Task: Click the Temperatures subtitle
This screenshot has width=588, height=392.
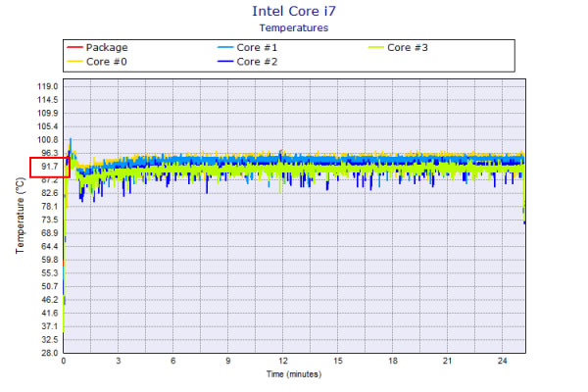Action: 294,28
